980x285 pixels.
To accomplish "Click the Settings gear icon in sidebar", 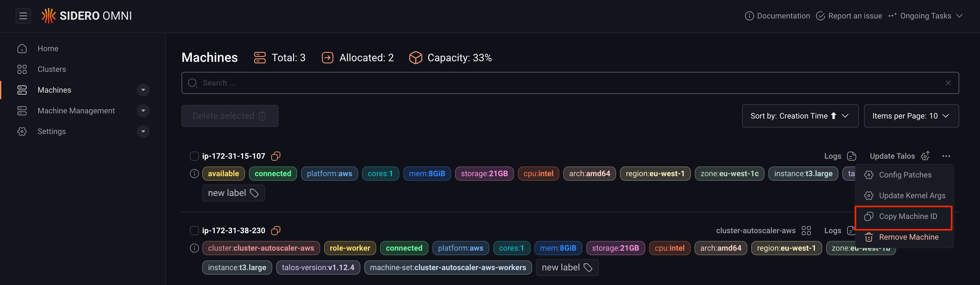I will 22,131.
